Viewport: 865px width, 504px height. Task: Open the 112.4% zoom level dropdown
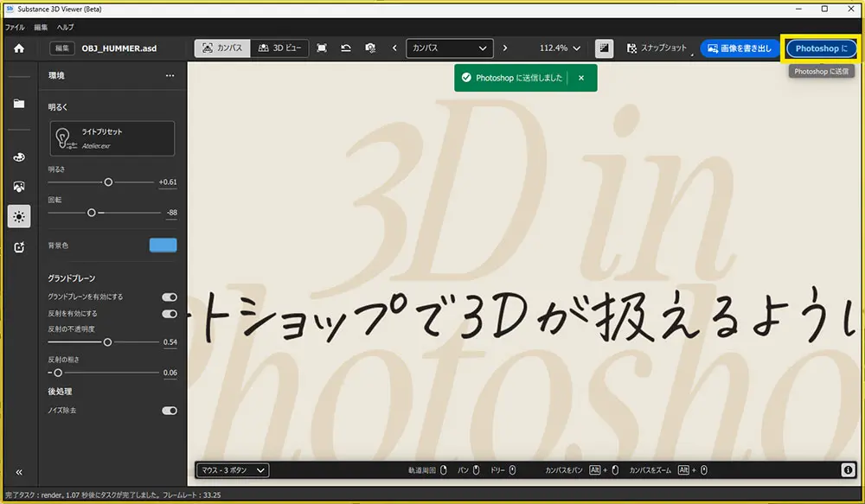pyautogui.click(x=560, y=48)
